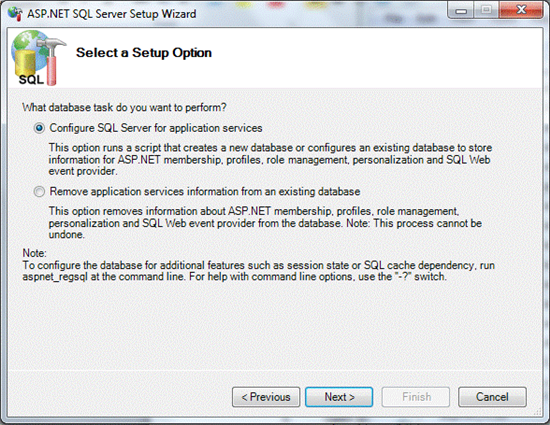Click the greyed-out Finish button
Image resolution: width=550 pixels, height=425 pixels.
pos(416,397)
